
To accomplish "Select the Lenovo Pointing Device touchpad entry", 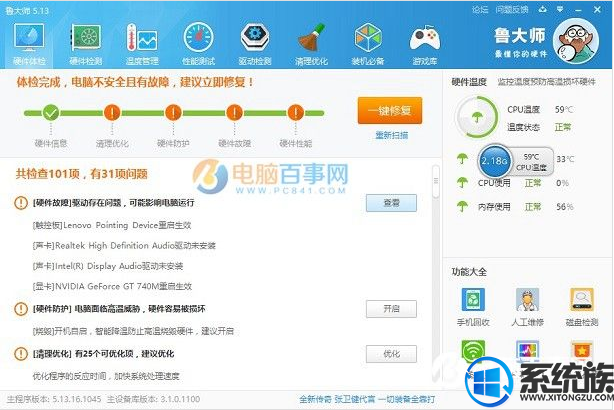I will point(112,226).
